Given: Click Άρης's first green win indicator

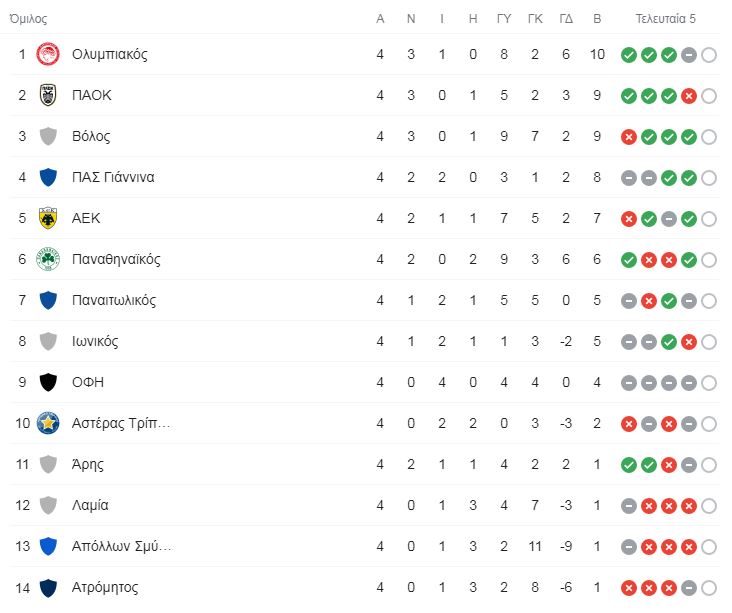Looking at the screenshot, I should point(629,465).
